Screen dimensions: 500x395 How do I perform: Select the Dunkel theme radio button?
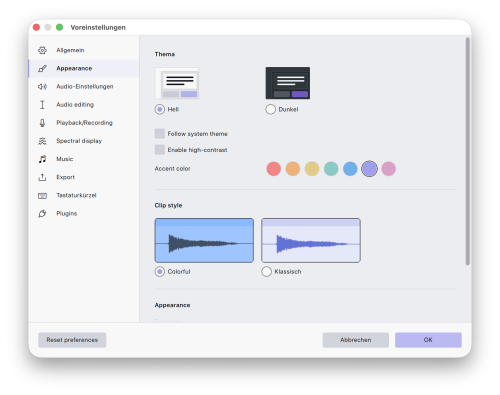tap(270, 109)
